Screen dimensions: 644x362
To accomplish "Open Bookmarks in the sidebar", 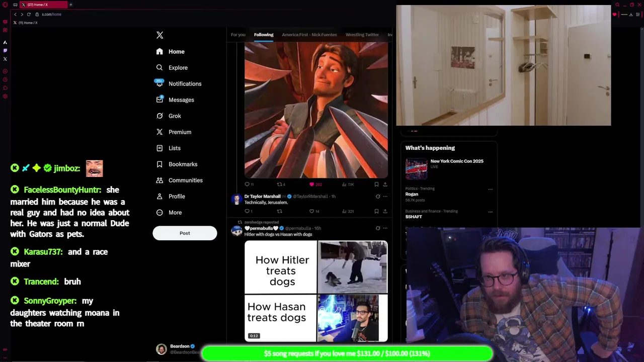I will [x=177, y=164].
